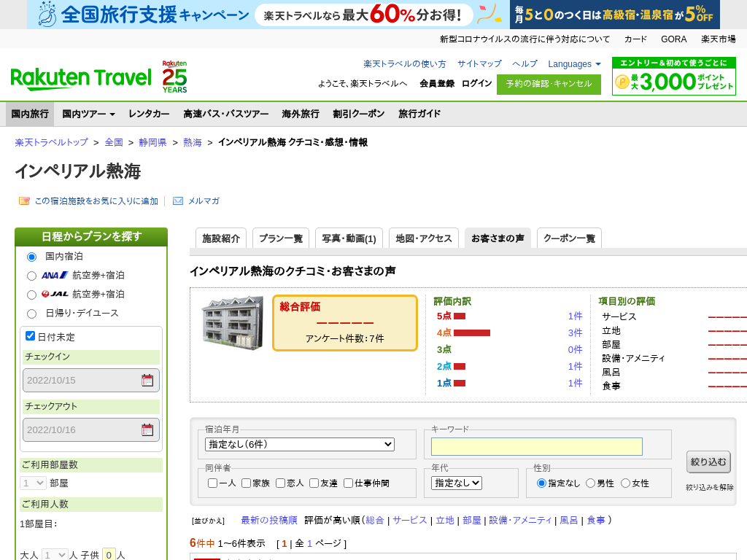This screenshot has width=747, height=560.
Task: Uncheck the 日付未定 checkbox
Action: click(x=31, y=336)
